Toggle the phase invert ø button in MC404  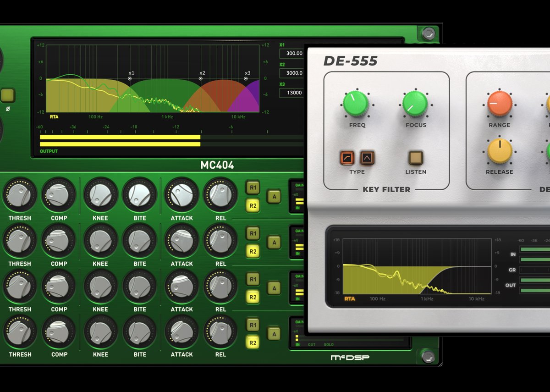coord(7,95)
